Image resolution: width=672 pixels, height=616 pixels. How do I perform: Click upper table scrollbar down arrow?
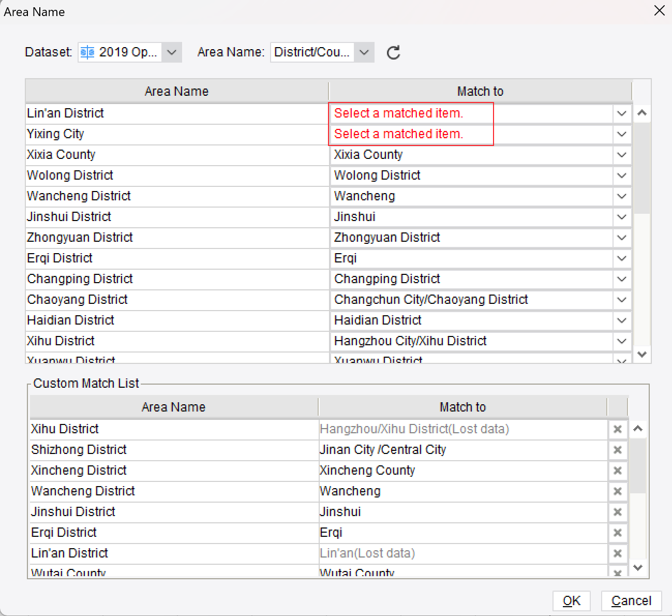(x=642, y=355)
